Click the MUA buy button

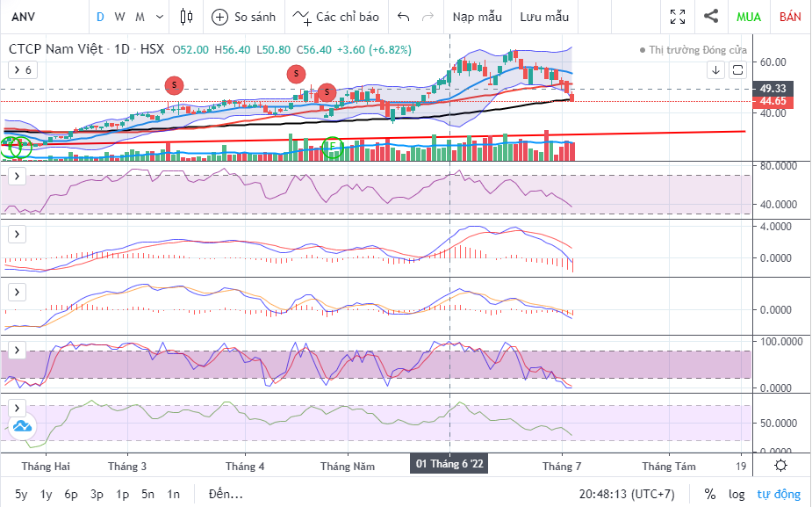tap(749, 17)
